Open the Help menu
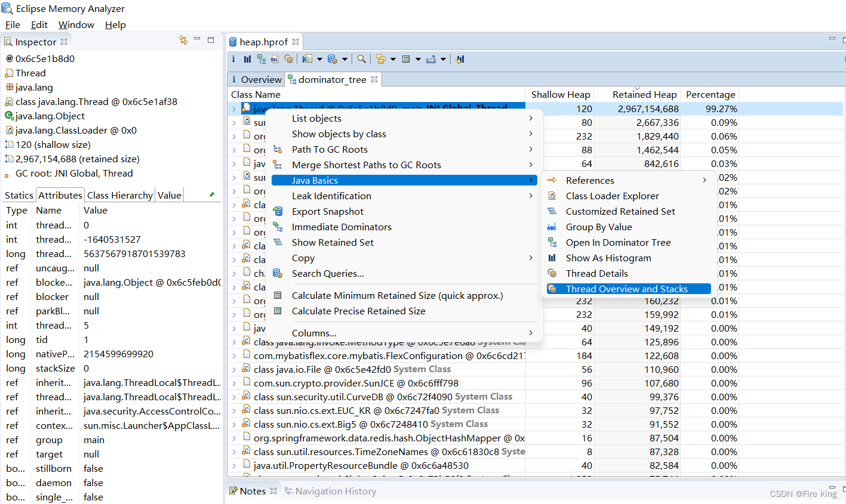This screenshot has height=504, width=846. (115, 24)
